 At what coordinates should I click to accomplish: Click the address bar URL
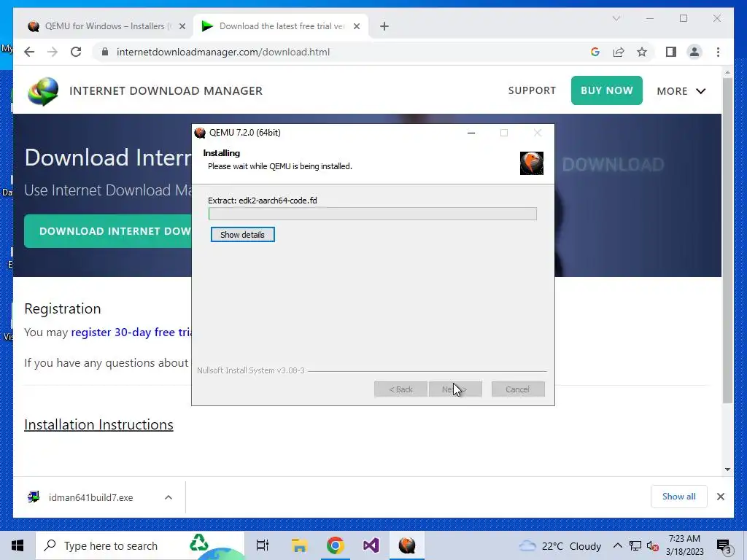click(x=223, y=52)
